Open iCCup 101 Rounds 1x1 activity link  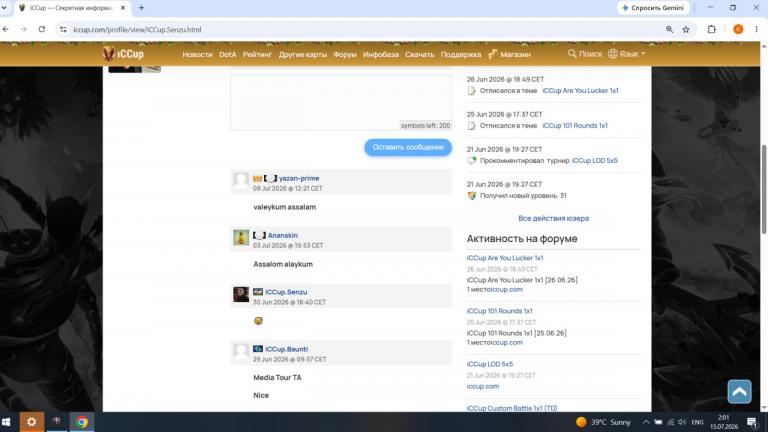(575, 126)
